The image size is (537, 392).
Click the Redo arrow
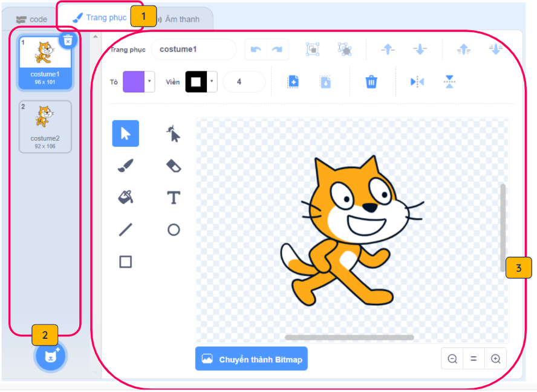[x=277, y=50]
